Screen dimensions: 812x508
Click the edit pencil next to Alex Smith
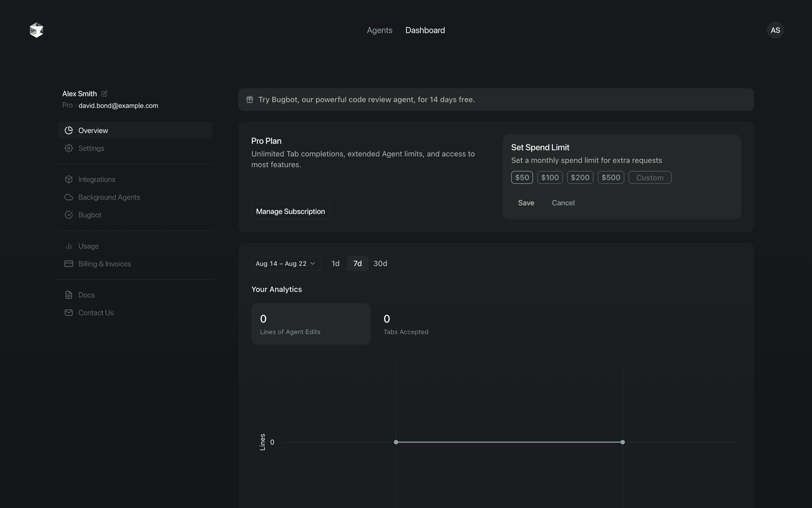click(104, 94)
